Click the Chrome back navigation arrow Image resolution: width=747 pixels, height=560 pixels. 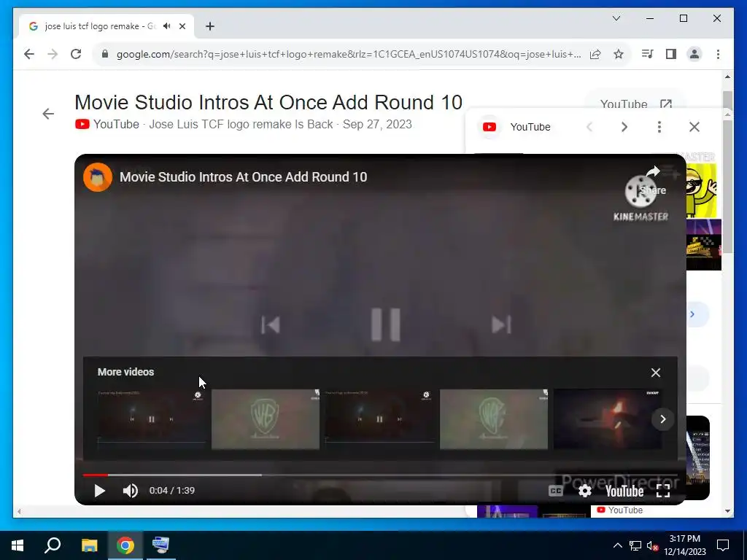point(29,54)
